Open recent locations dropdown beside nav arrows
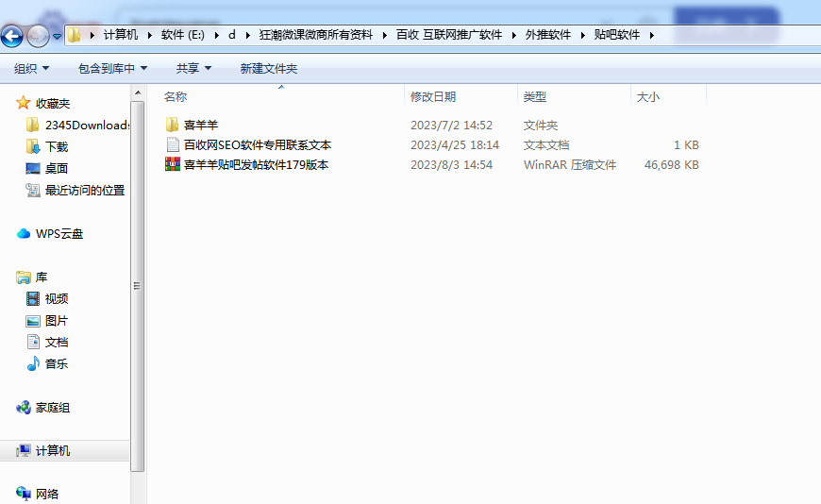This screenshot has height=504, width=821. click(57, 37)
